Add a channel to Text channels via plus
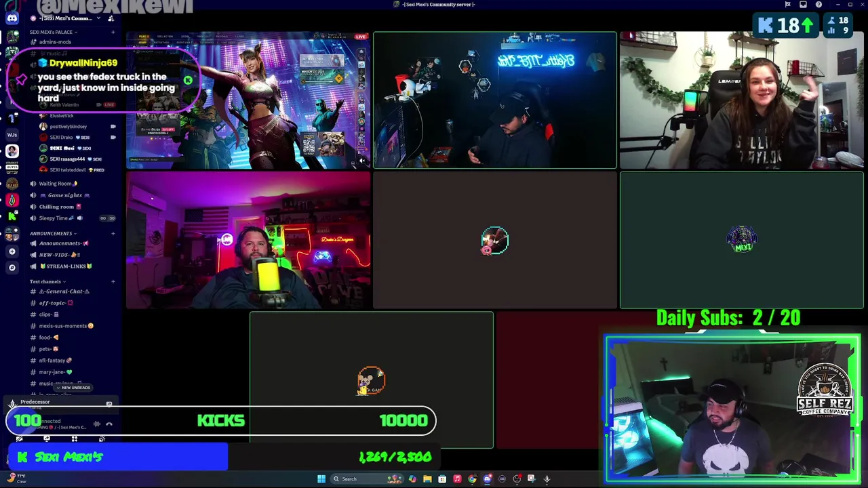The width and height of the screenshot is (868, 488). tap(113, 281)
